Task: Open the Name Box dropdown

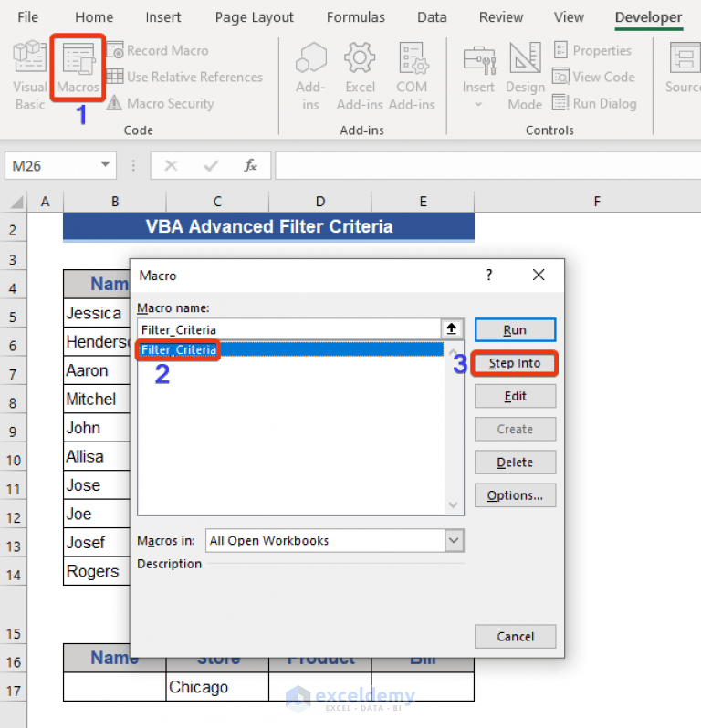Action: (106, 165)
